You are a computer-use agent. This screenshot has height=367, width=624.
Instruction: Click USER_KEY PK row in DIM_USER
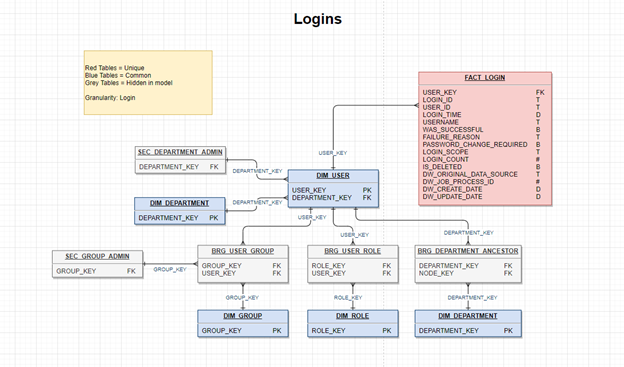pyautogui.click(x=332, y=190)
